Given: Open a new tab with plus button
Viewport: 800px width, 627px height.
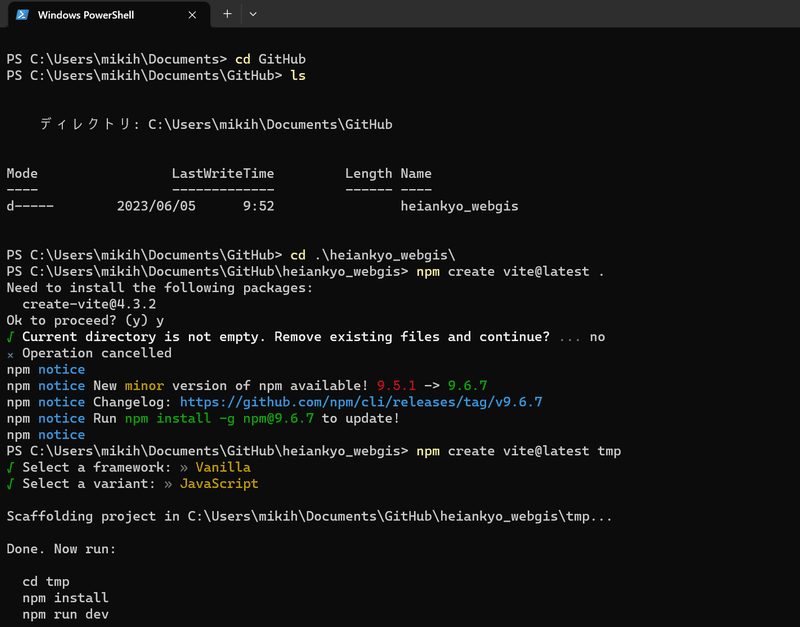Looking at the screenshot, I should tap(227, 14).
